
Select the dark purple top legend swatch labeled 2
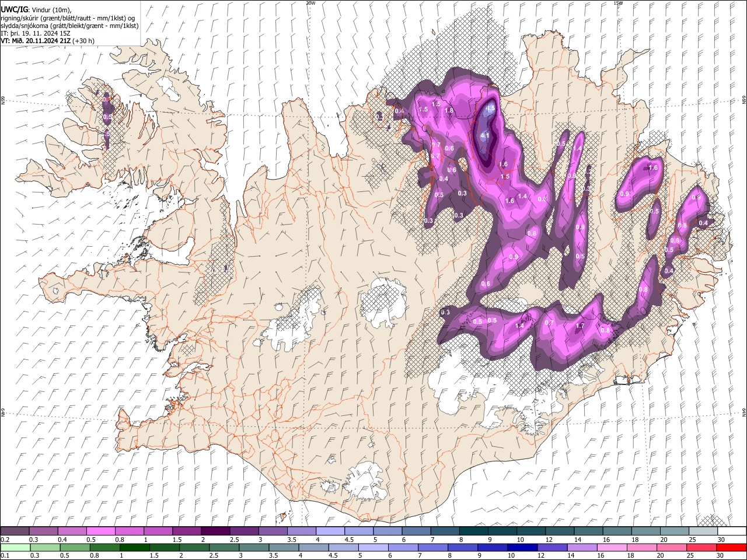215,531
